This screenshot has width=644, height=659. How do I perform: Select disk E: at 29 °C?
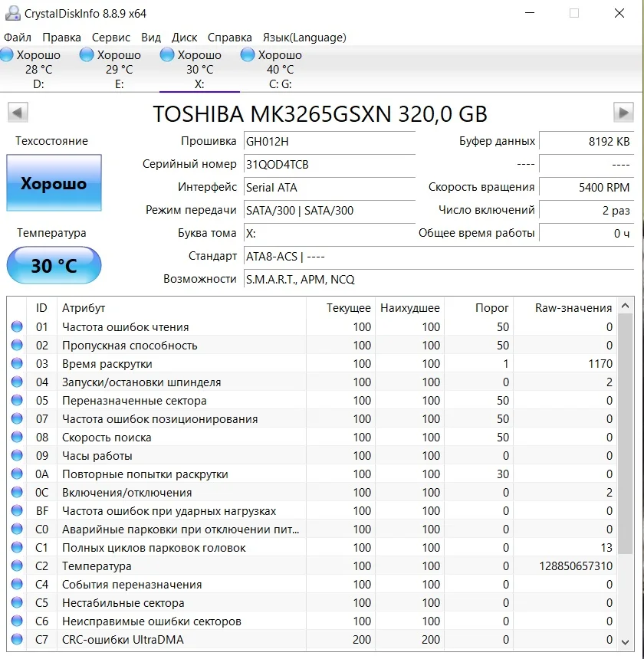coord(119,69)
